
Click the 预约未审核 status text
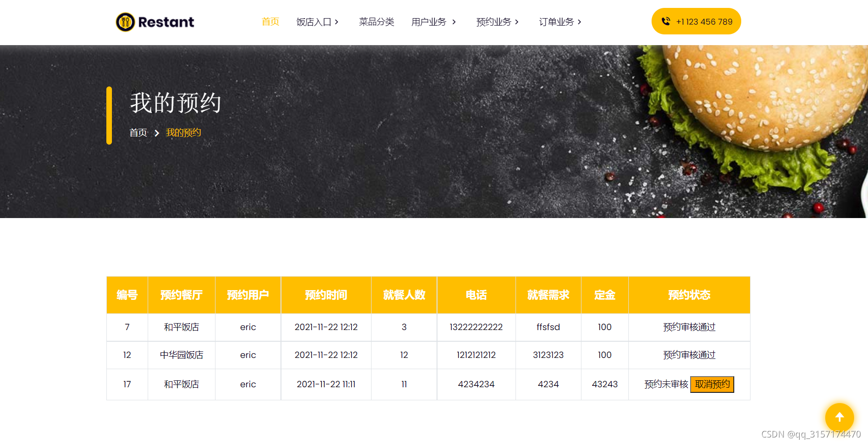pos(666,384)
